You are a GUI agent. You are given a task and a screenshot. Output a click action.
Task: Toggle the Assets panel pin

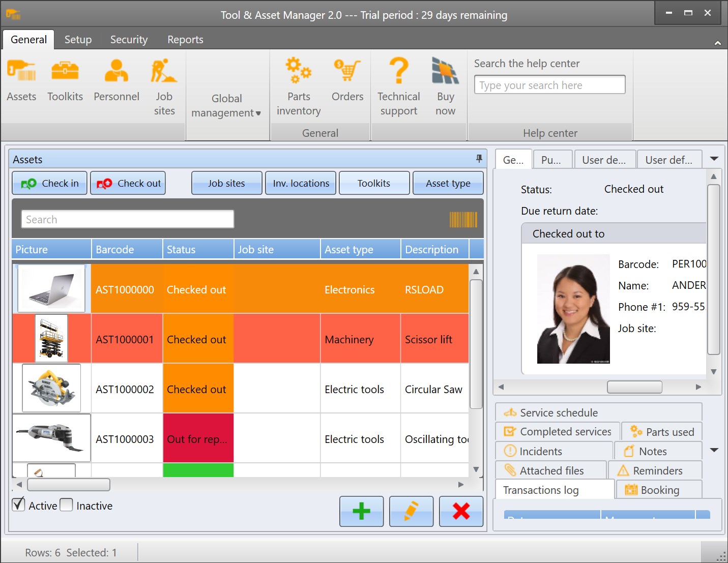[479, 159]
